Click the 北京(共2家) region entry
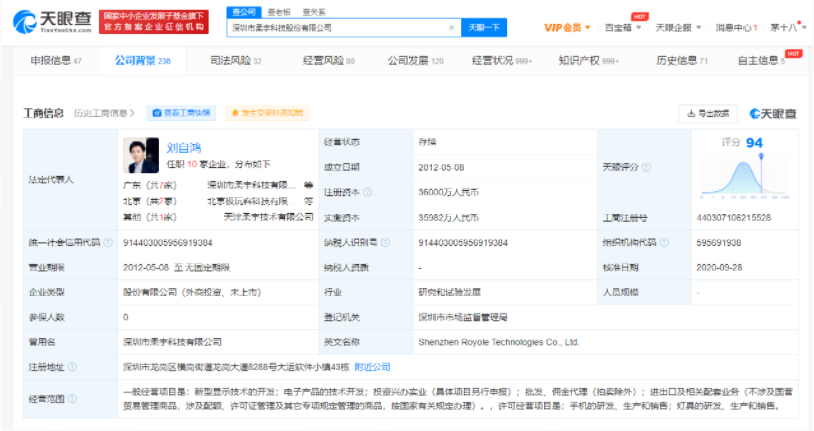This screenshot has height=431, width=814. (150, 201)
